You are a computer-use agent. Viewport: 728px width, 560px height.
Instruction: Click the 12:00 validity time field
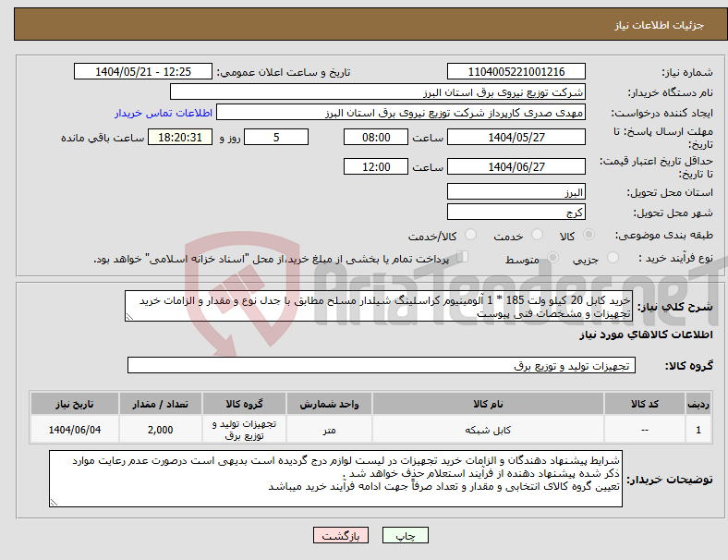tap(376, 166)
